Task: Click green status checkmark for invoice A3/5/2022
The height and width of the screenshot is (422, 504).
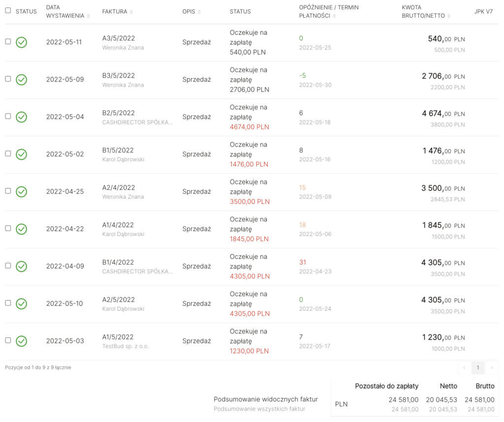Action: pos(21,42)
